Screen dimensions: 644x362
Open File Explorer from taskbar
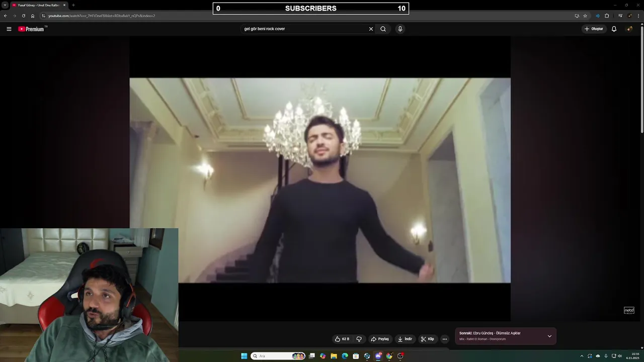[334, 356]
